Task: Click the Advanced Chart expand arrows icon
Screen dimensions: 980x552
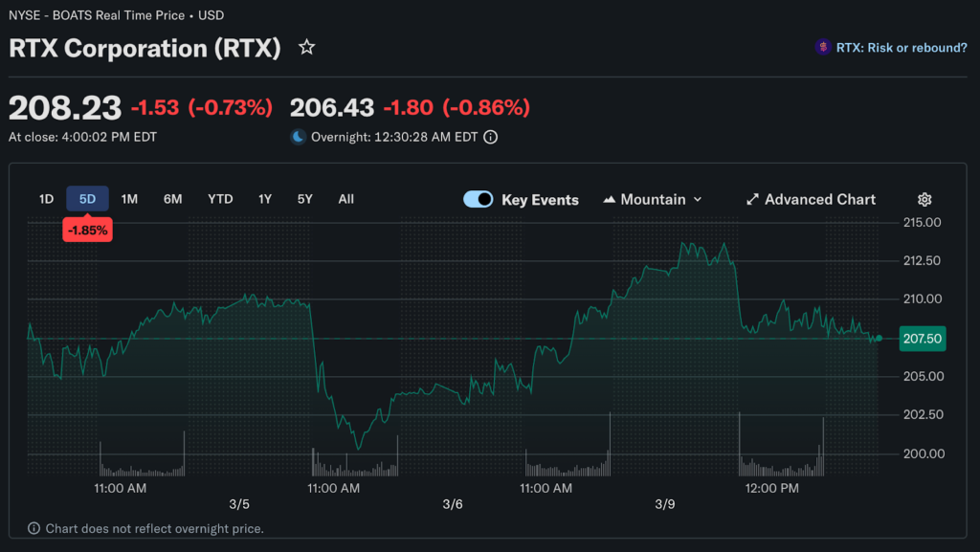Action: point(753,199)
